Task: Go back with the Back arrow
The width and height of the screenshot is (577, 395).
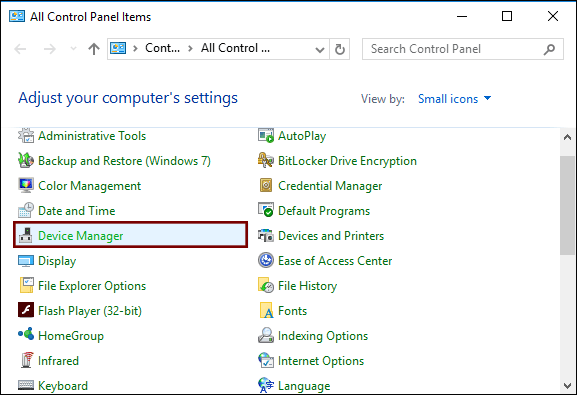Action: point(20,49)
